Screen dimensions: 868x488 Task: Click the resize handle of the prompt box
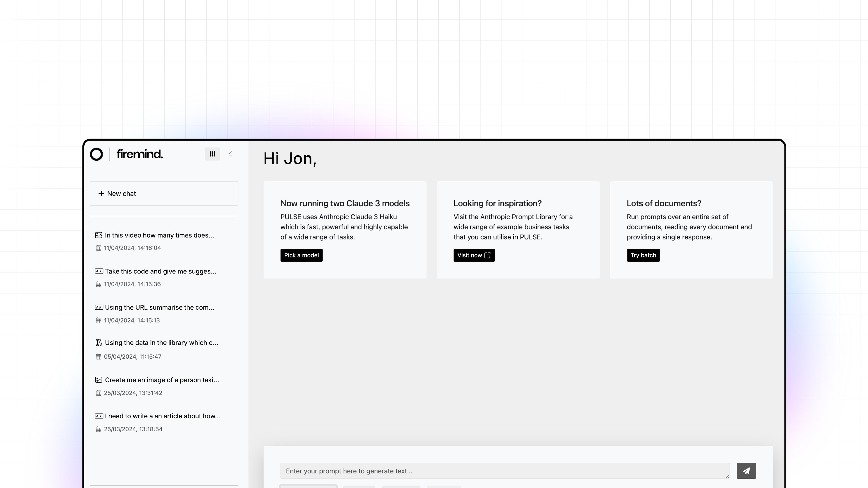[727, 476]
